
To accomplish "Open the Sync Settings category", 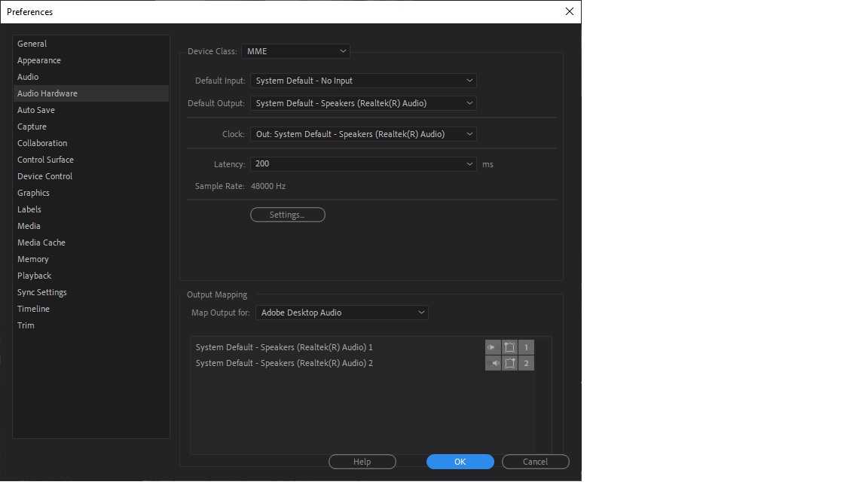I will coord(41,291).
